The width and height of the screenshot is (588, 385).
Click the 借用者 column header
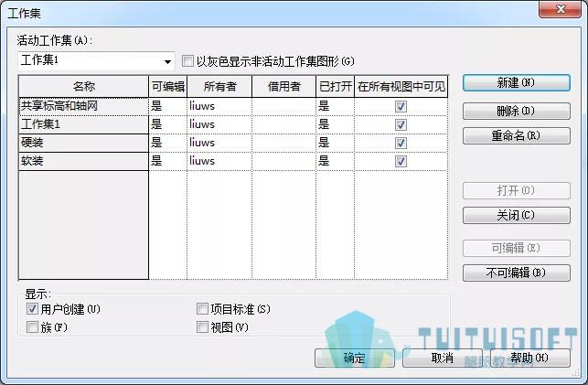point(284,87)
